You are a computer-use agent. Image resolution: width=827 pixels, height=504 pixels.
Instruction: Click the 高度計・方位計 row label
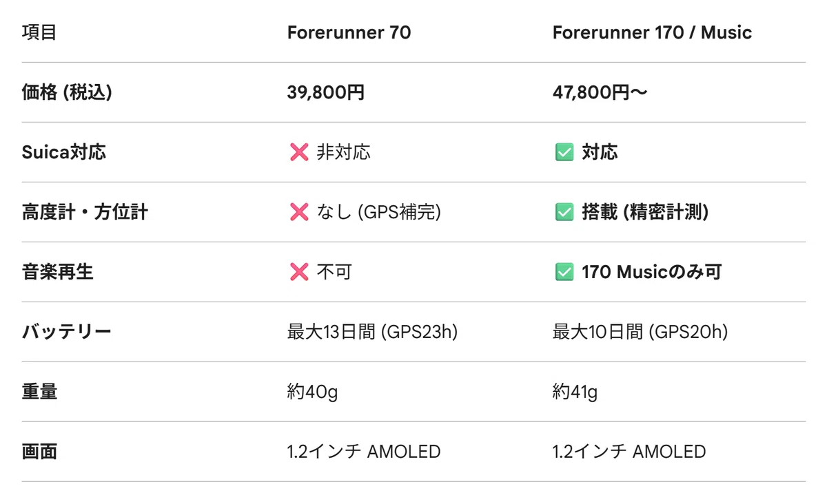(85, 212)
